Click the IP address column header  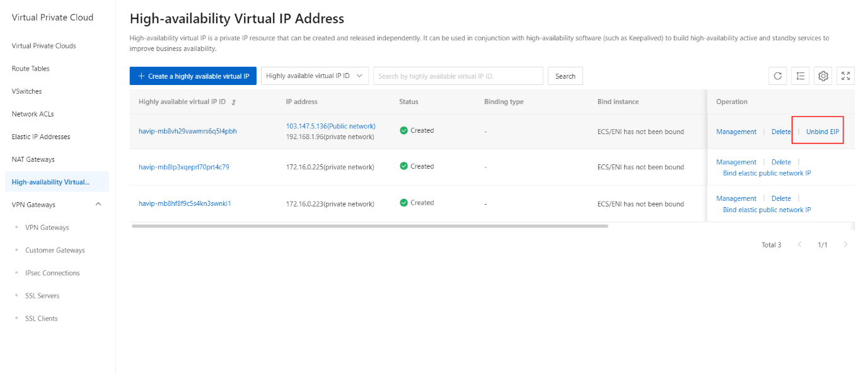[302, 101]
